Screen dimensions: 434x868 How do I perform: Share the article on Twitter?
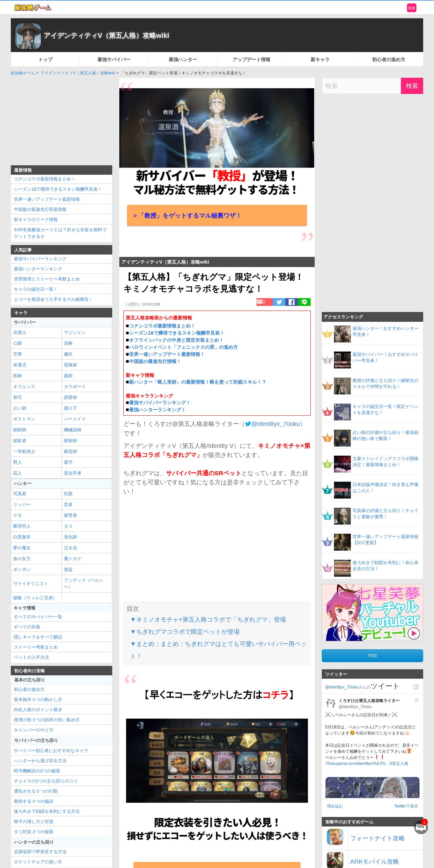coord(279,302)
